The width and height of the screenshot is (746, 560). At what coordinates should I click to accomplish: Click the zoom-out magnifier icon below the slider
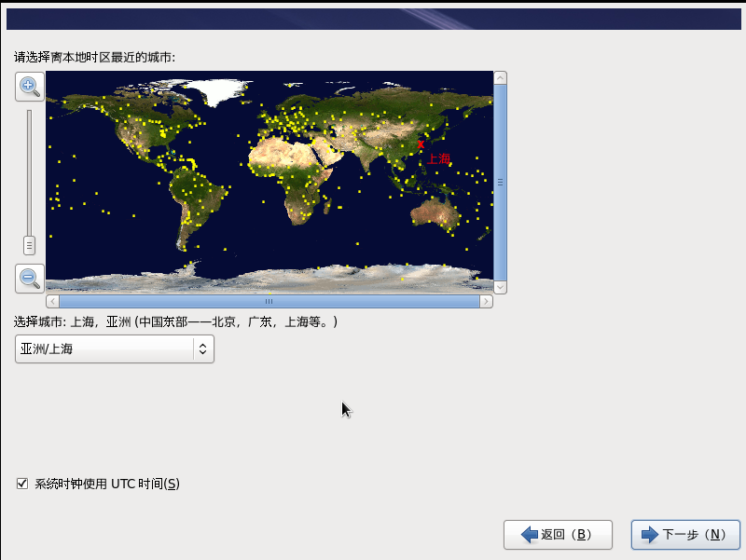[29, 279]
